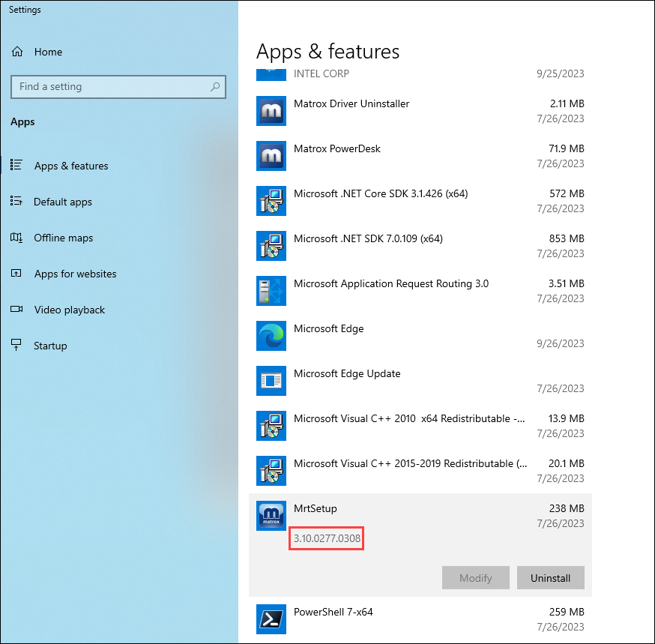Open Apps for websites settings
Image resolution: width=655 pixels, height=644 pixels.
75,274
